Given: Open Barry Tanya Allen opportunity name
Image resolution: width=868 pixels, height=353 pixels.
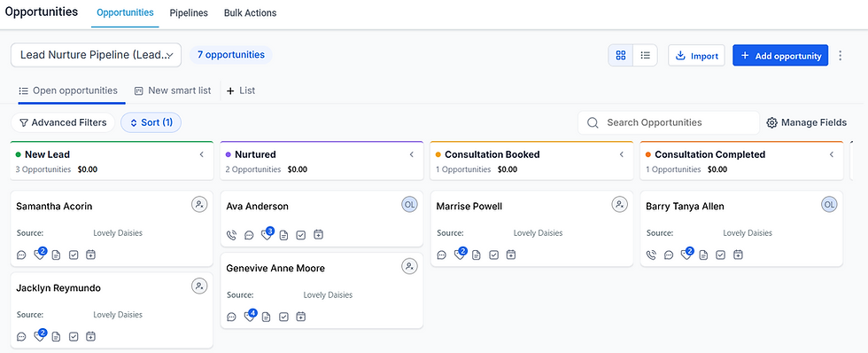Looking at the screenshot, I should coord(685,206).
